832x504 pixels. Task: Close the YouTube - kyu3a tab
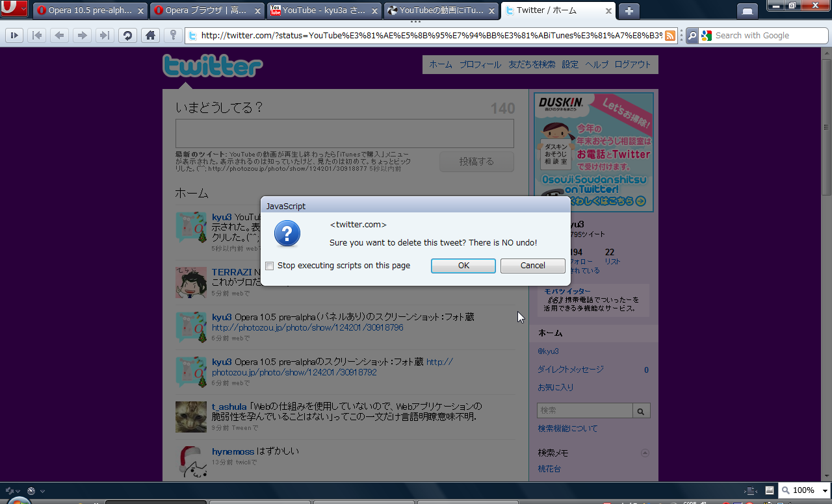point(375,11)
